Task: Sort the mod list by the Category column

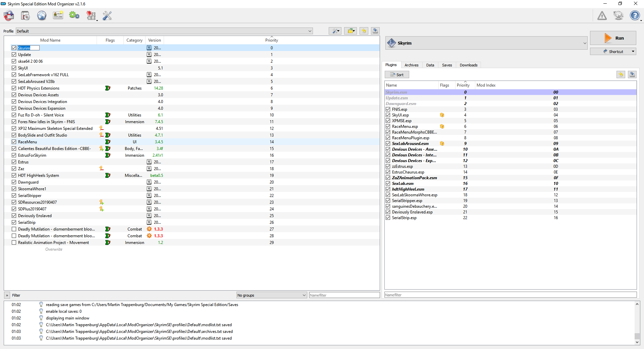Action: point(135,40)
